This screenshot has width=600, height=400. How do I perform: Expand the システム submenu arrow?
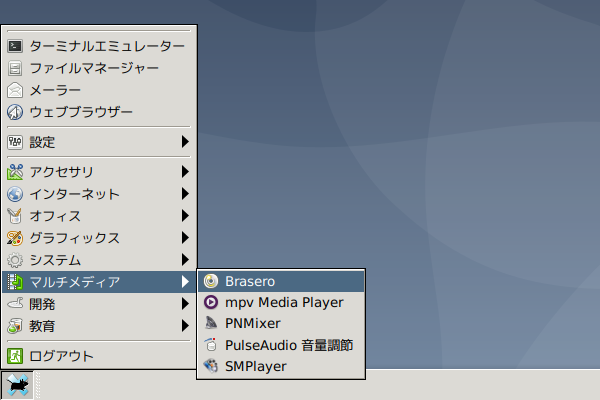185,260
